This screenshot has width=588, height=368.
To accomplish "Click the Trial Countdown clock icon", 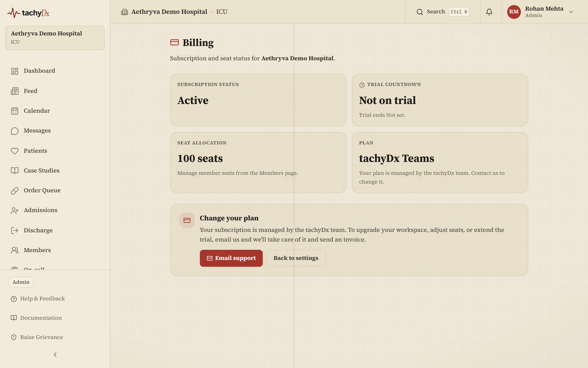I will click(x=362, y=85).
